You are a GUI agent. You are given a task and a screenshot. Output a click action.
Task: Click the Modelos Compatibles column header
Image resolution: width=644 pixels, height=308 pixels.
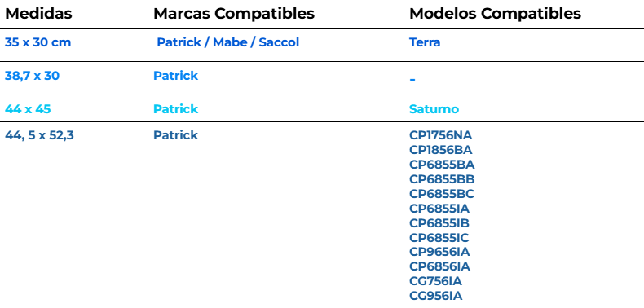[495, 14]
